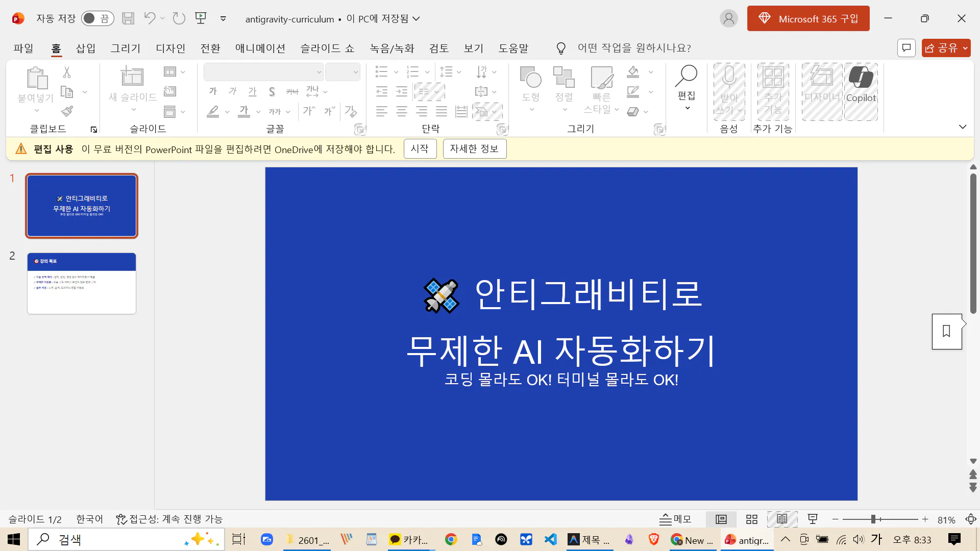The image size is (980, 551).
Task: Click the Microsoft 365 구입 button
Action: [808, 18]
